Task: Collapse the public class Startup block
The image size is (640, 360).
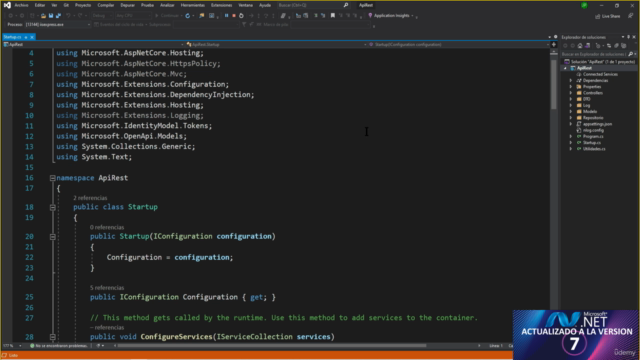Action: 53,207
